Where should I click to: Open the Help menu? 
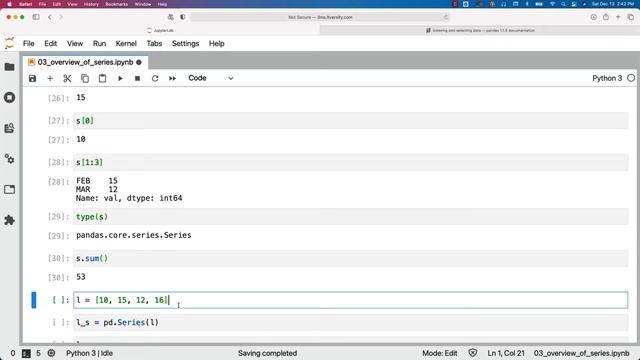[x=217, y=44]
